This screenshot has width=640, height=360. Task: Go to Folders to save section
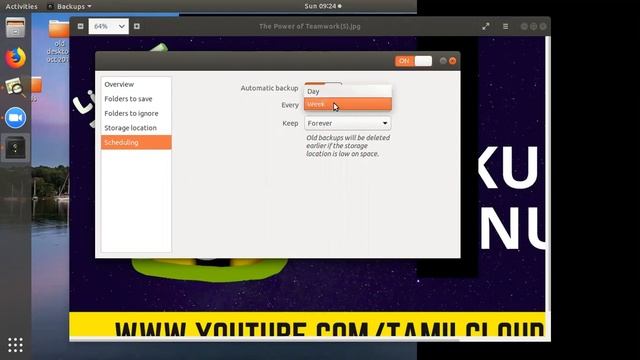(x=136, y=99)
